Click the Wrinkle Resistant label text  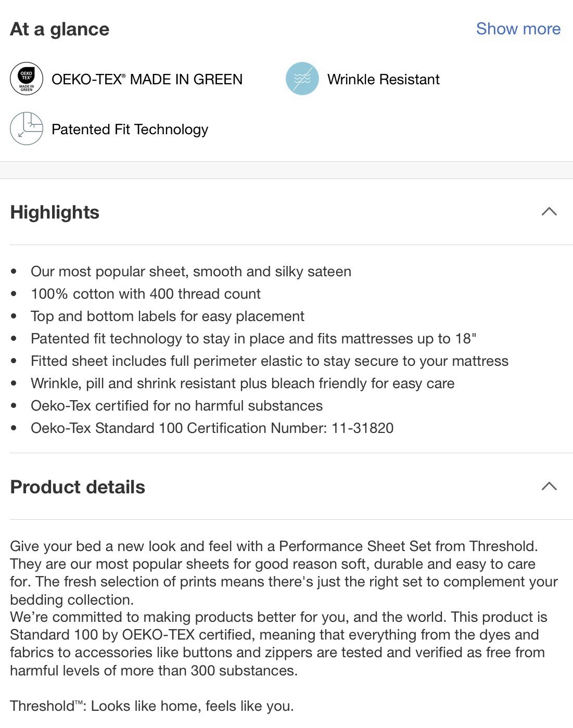tap(384, 79)
